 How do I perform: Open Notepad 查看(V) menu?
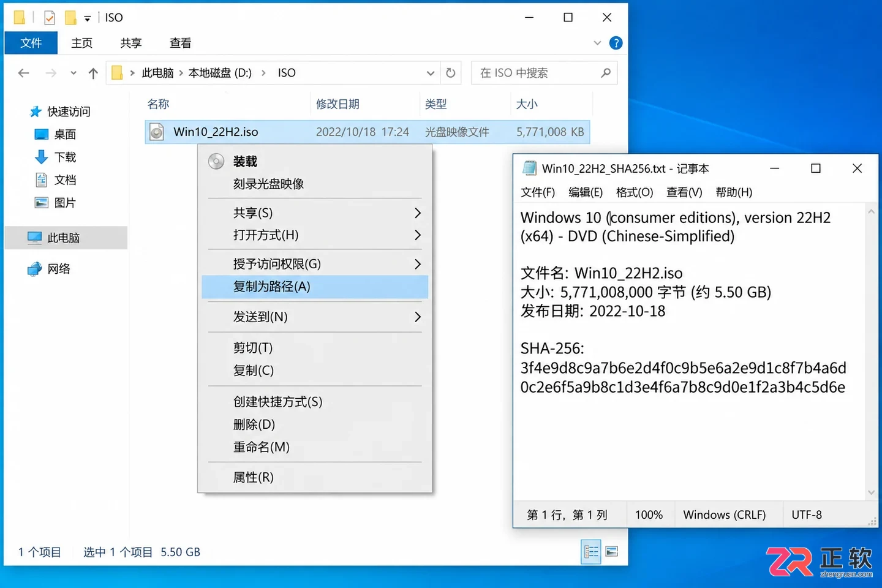(684, 192)
